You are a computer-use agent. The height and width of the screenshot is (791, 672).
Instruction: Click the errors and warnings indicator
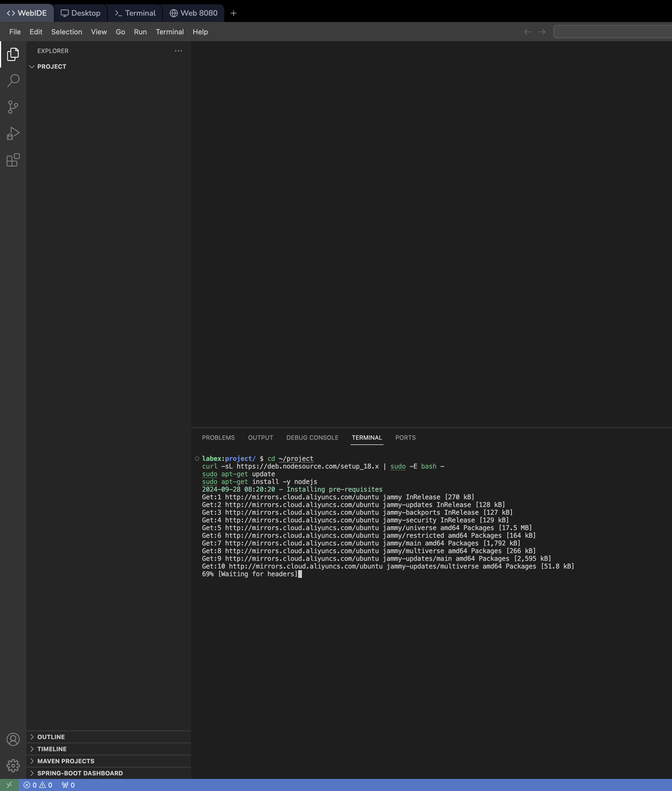click(x=38, y=785)
